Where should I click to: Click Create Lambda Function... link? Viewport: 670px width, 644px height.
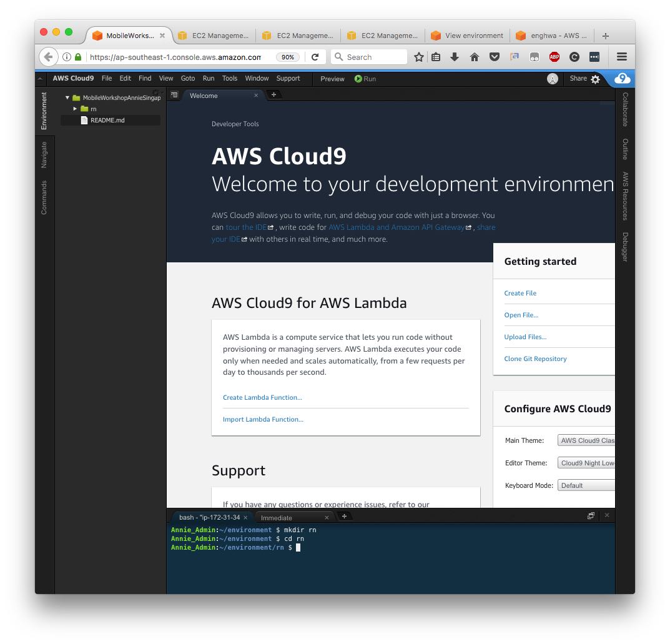pos(262,397)
